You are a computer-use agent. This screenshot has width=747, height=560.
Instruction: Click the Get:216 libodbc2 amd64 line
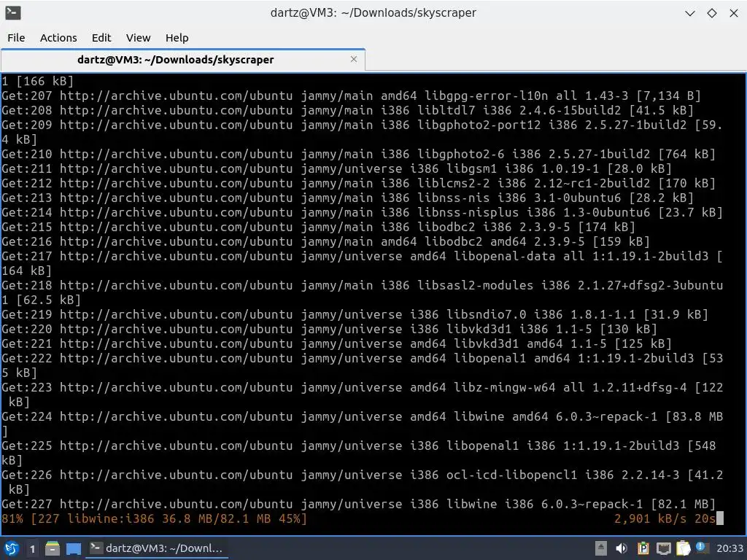click(326, 241)
